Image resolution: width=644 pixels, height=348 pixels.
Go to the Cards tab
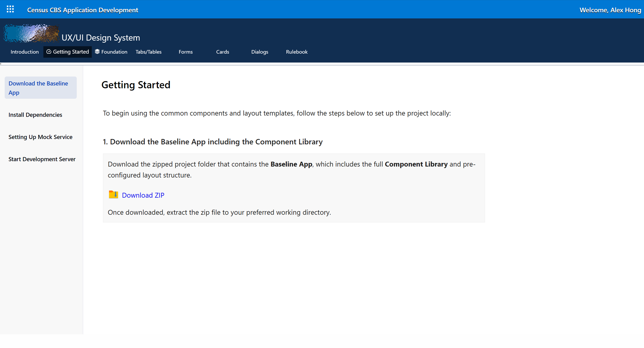pos(222,52)
